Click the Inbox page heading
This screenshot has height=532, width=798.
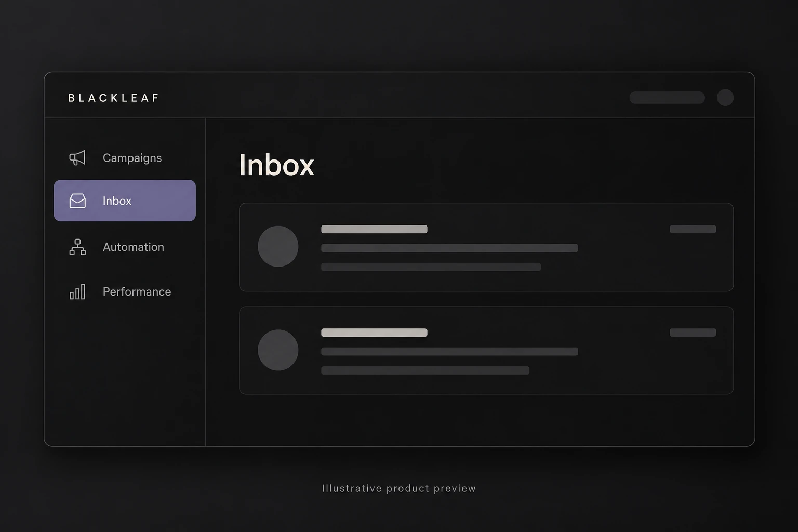coord(276,165)
